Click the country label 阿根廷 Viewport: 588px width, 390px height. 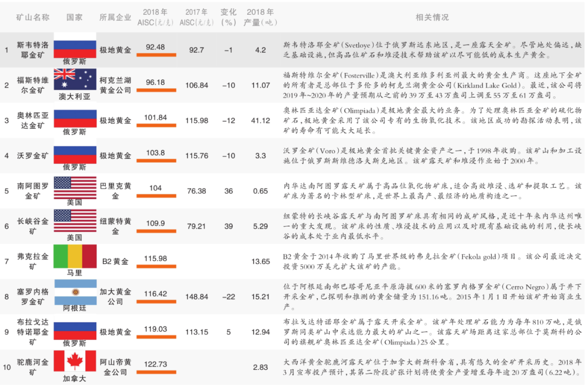pos(75,308)
